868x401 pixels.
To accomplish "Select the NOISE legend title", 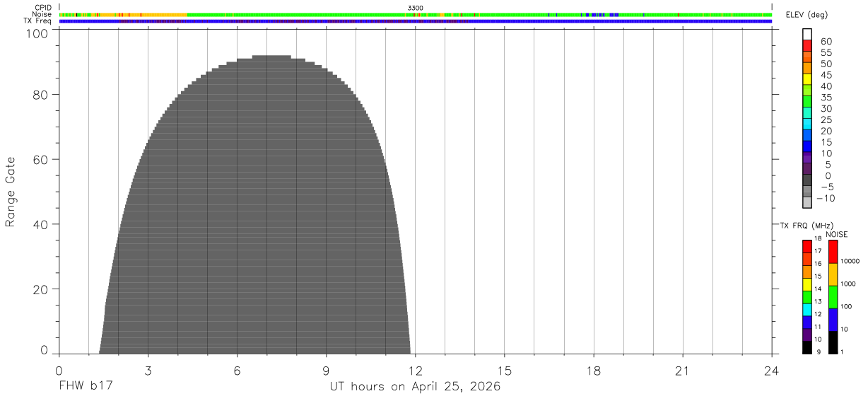I will pos(837,234).
